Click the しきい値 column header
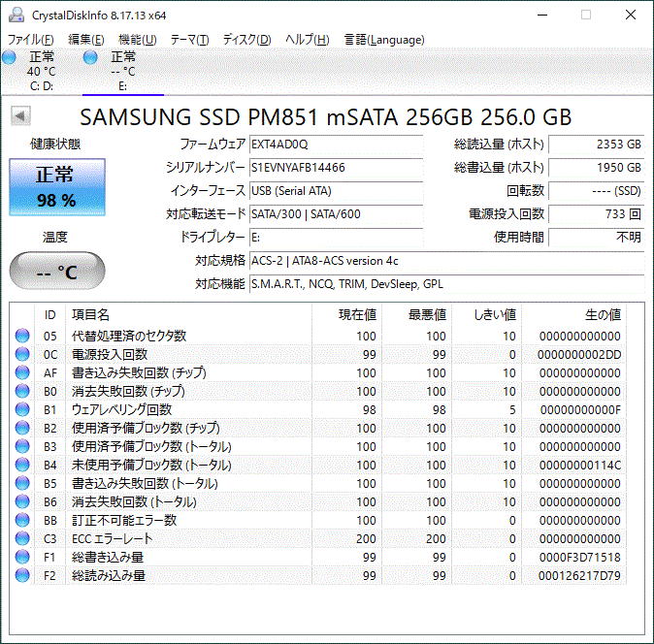 [487, 314]
